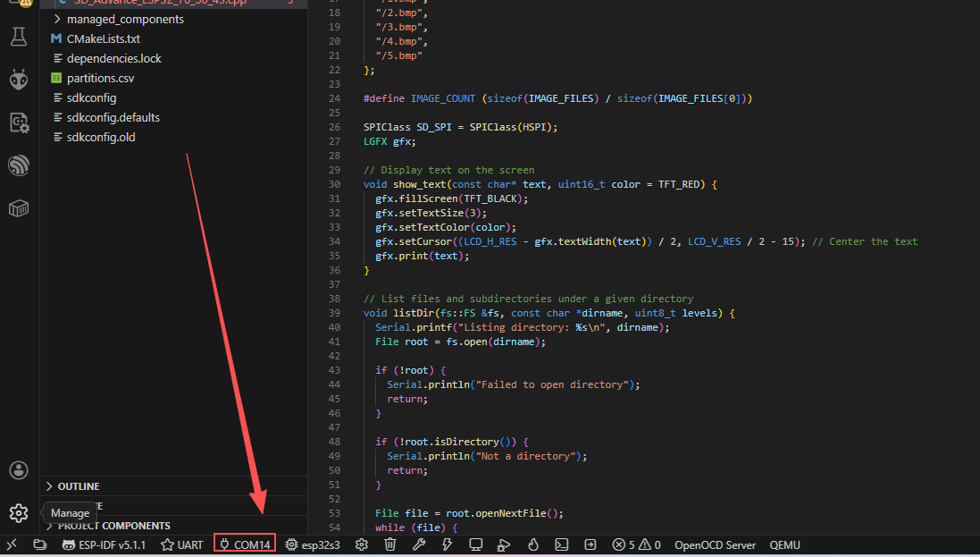Select the COM14 serial port
Image resolution: width=980 pixels, height=557 pixels.
pos(244,544)
